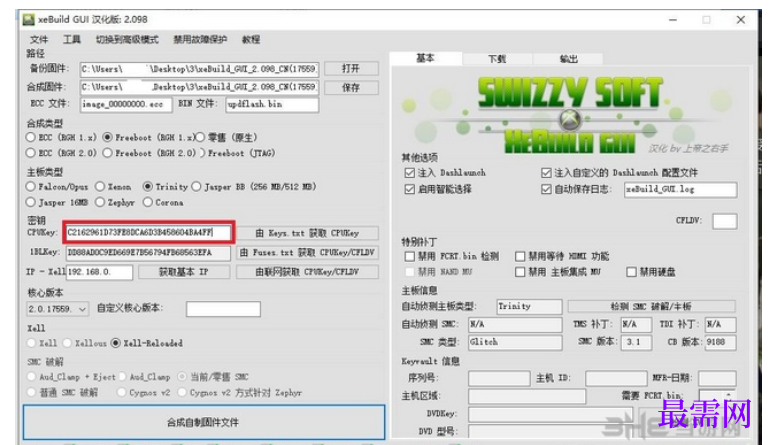Click 合成自制固件文件 button
This screenshot has height=445, width=770.
pos(204,422)
